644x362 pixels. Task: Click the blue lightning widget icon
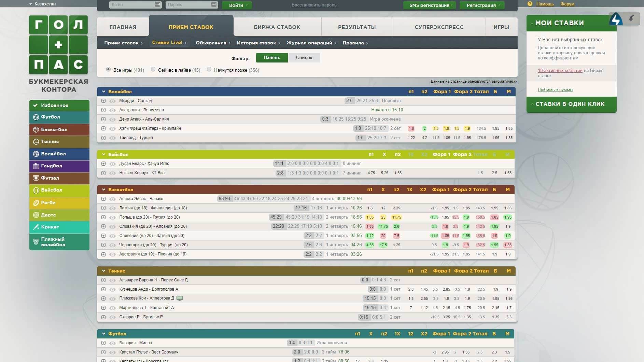[x=616, y=19]
